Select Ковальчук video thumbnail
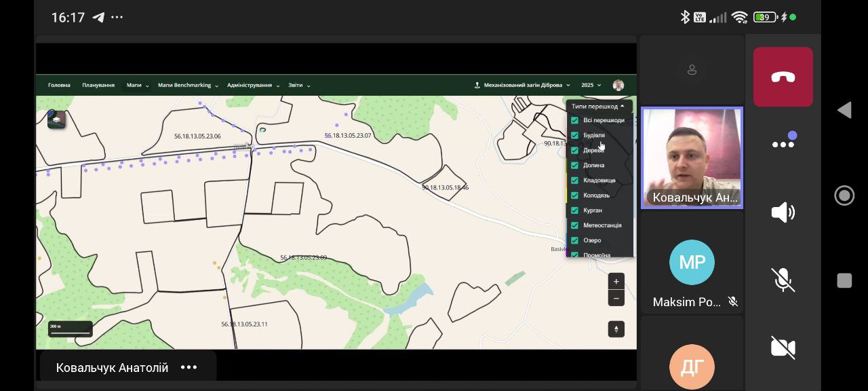Viewport: 868px width, 391px height. pos(692,157)
